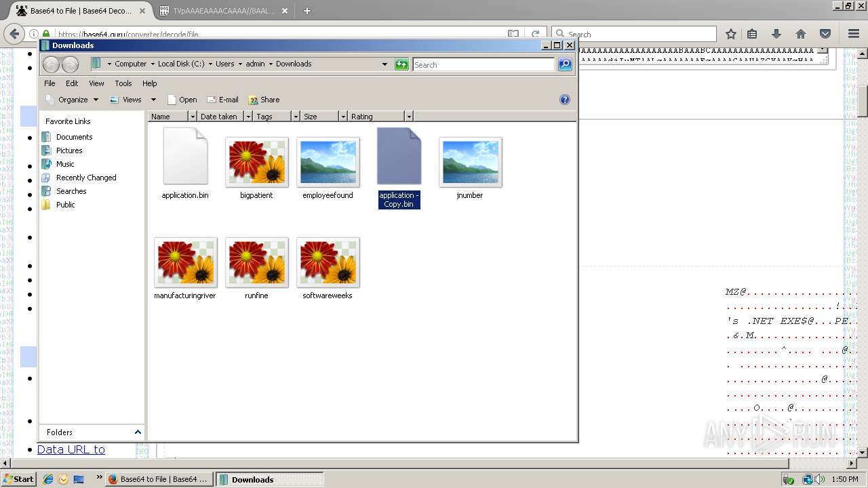Click the Firefox library list icon
Screen dimensions: 868x488
point(752,34)
